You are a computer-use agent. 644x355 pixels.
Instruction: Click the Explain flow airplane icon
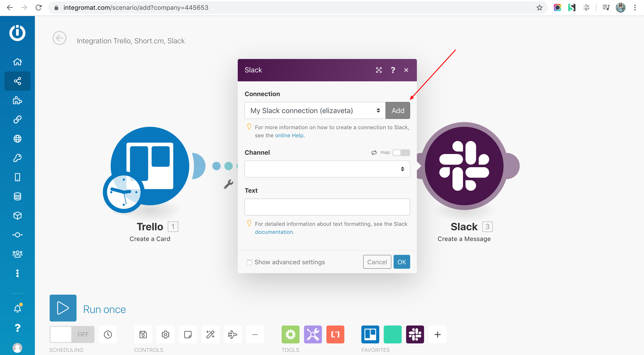(232, 334)
